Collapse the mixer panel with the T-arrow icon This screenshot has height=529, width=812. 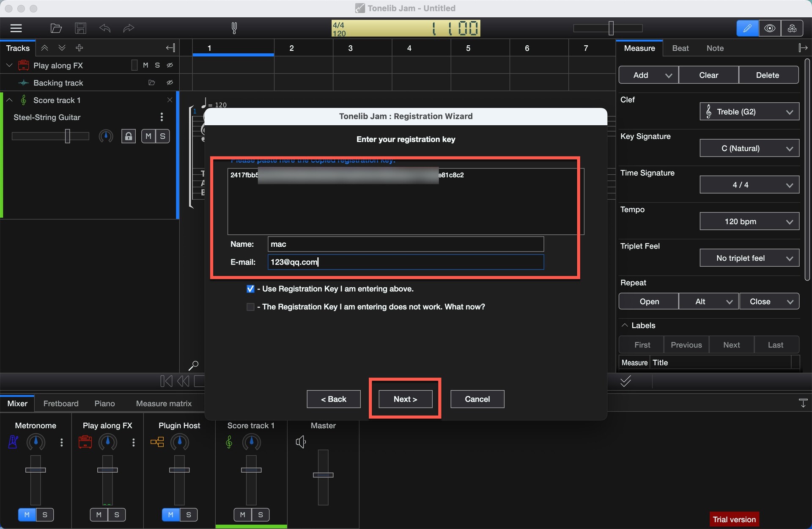[x=803, y=403]
